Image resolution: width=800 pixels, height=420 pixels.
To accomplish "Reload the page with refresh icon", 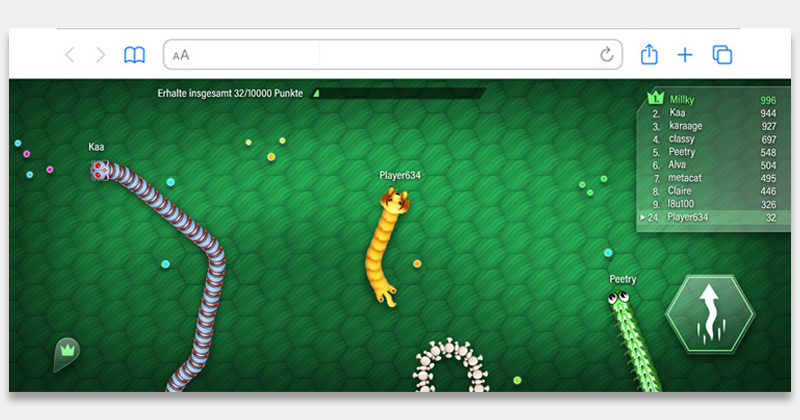I will pyautogui.click(x=606, y=55).
